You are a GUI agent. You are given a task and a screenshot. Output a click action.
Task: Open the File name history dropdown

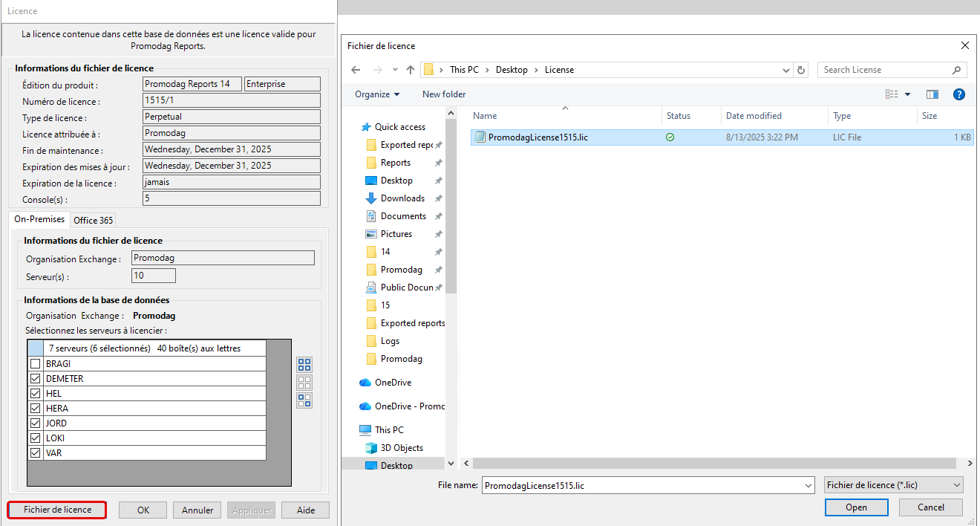808,485
